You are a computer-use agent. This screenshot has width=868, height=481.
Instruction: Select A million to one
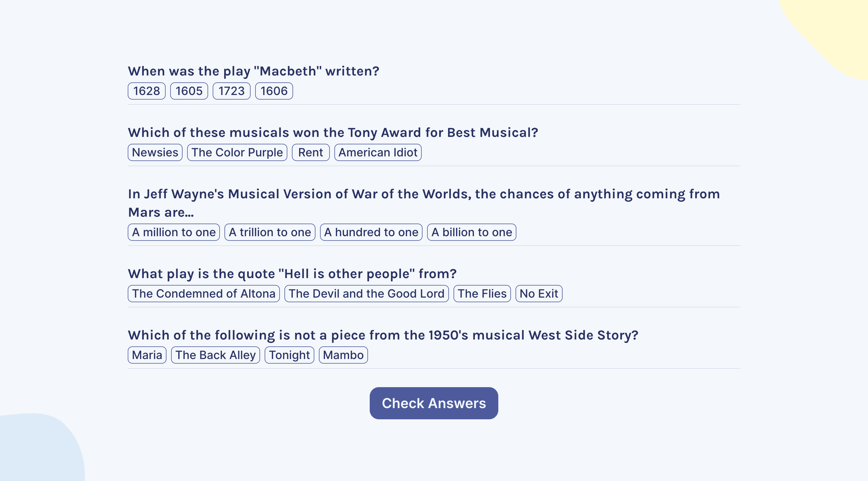[174, 232]
